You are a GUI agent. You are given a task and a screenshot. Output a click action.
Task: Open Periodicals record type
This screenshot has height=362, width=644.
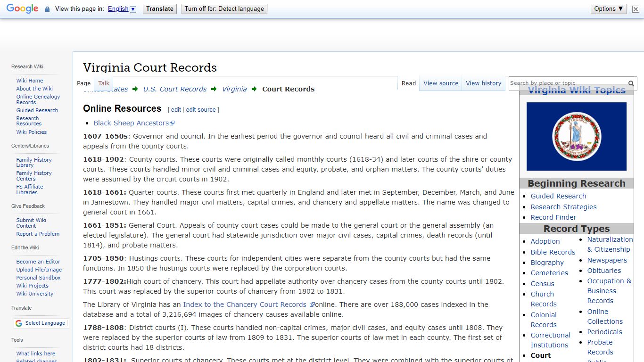tap(604, 332)
